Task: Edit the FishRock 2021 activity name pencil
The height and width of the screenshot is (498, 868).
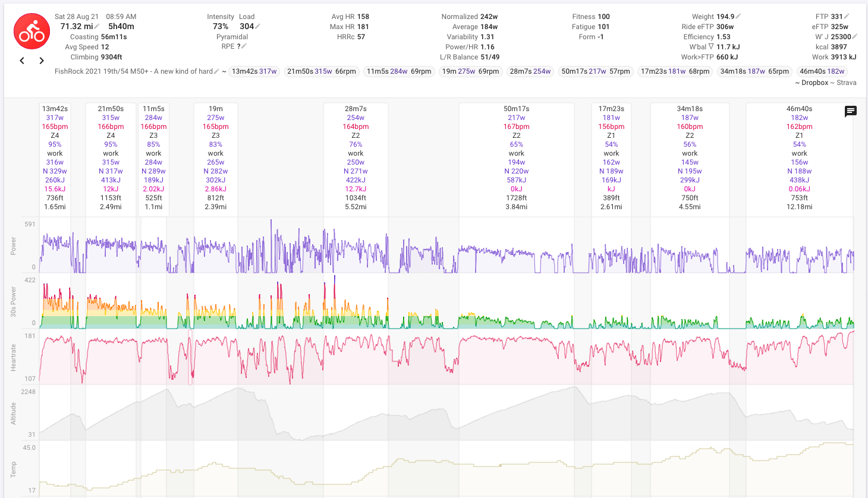Action: (x=216, y=71)
